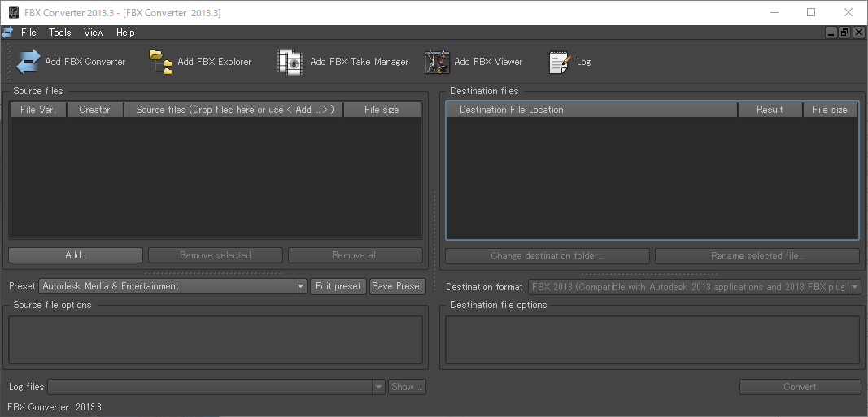
Task: Restore the inner document window
Action: (x=844, y=33)
